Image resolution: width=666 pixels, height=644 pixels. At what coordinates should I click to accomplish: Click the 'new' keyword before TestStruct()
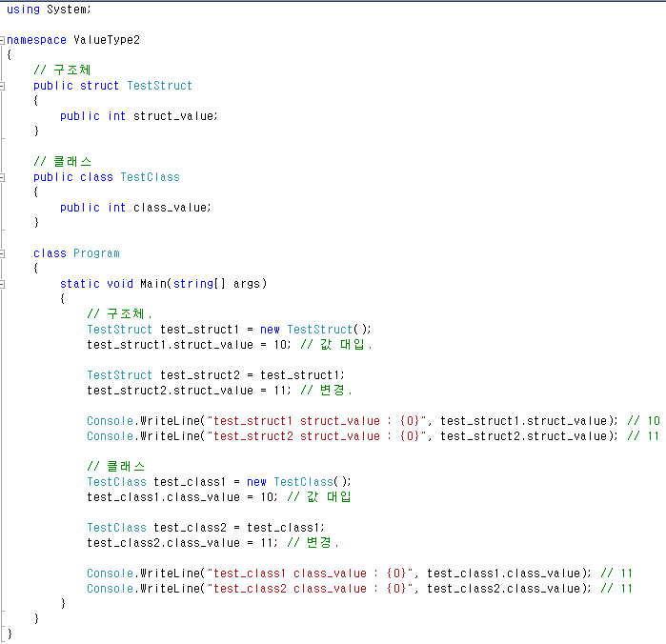click(270, 330)
